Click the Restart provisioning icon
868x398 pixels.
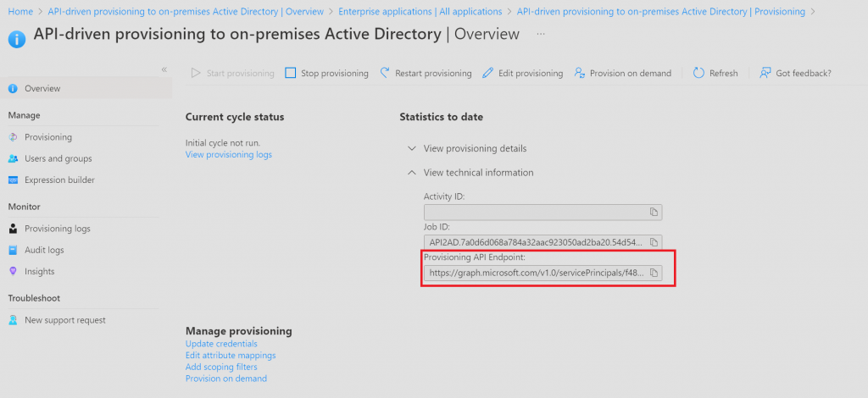pyautogui.click(x=385, y=73)
